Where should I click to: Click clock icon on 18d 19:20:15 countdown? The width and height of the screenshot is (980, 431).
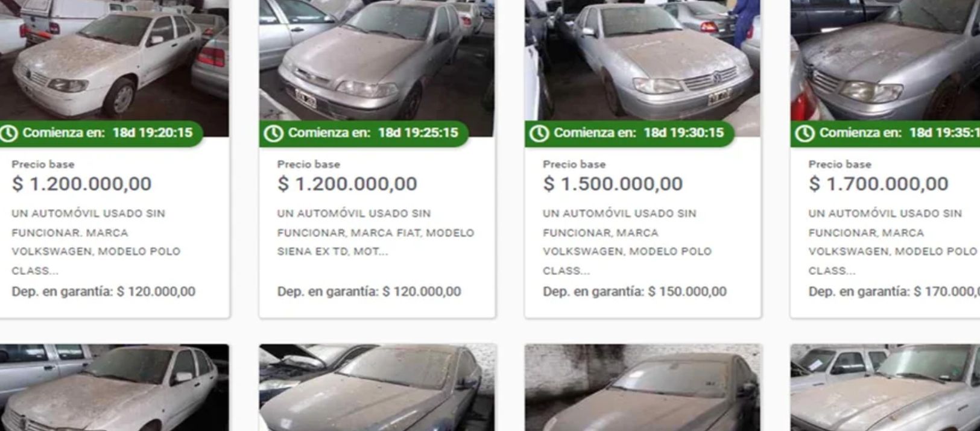pos(8,133)
